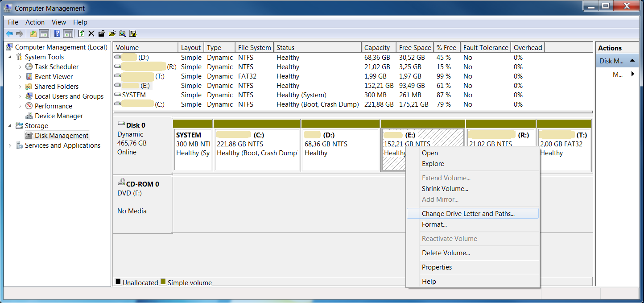This screenshot has height=303, width=644.
Task: Expand the Services and Applications node
Action: pyautogui.click(x=10, y=145)
